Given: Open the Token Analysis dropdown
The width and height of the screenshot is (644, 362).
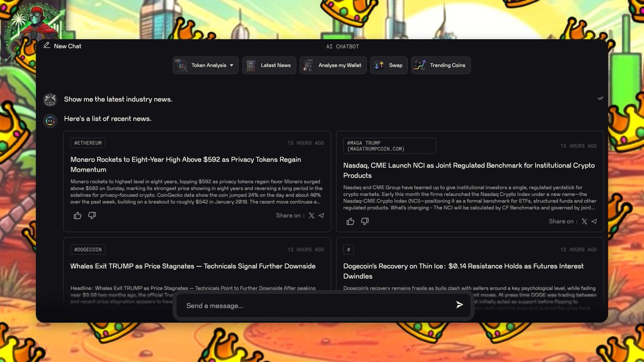Looking at the screenshot, I should pos(206,65).
